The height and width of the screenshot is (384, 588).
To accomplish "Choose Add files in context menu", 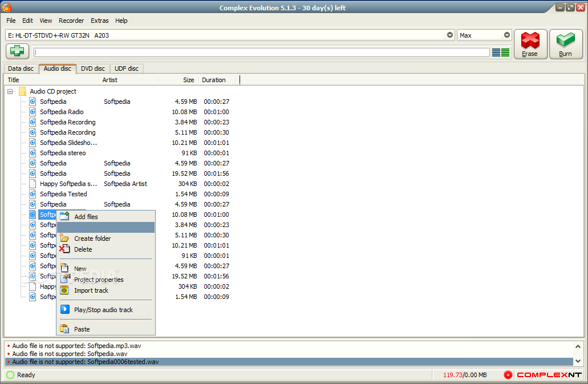I will (106, 217).
